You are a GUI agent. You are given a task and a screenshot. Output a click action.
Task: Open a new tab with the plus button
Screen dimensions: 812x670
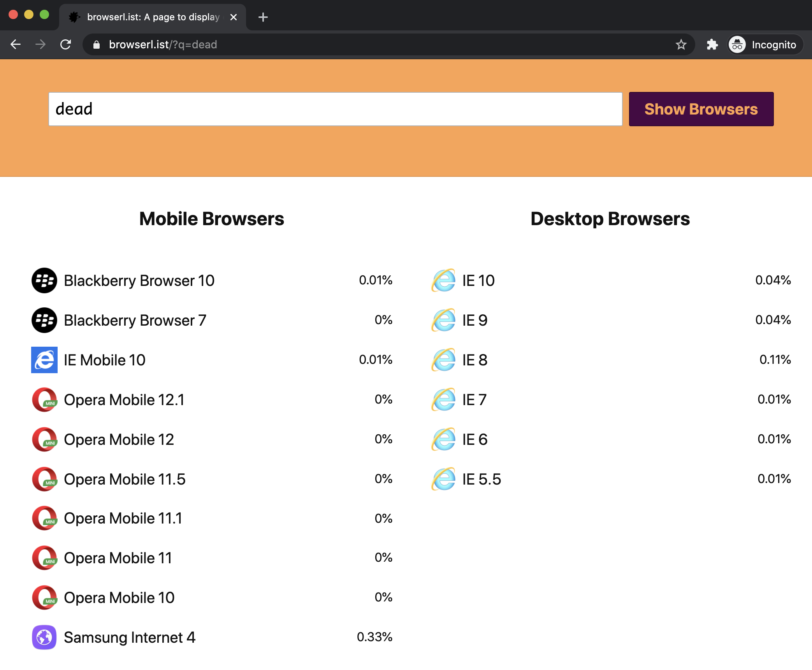click(263, 17)
